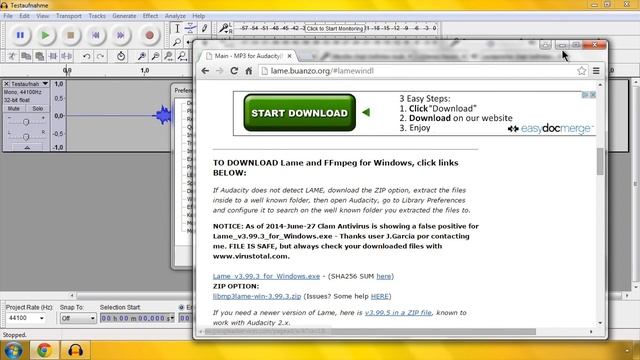Image resolution: width=640 pixels, height=360 pixels.
Task: Open the Generate menu
Action: 124,16
